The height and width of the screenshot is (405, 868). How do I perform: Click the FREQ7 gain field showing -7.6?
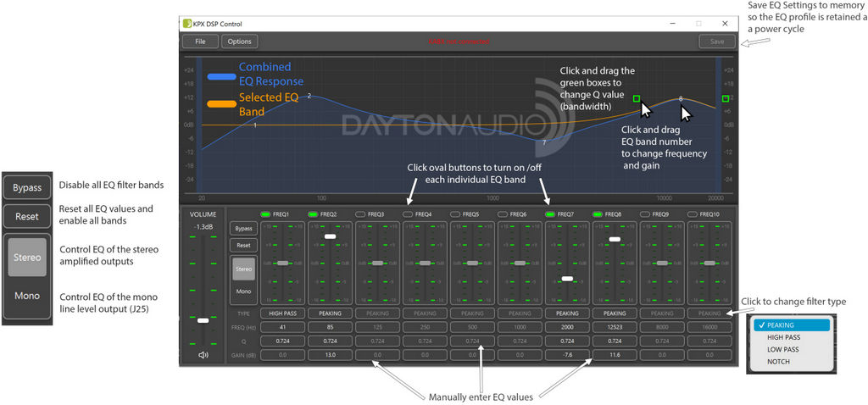click(x=567, y=355)
